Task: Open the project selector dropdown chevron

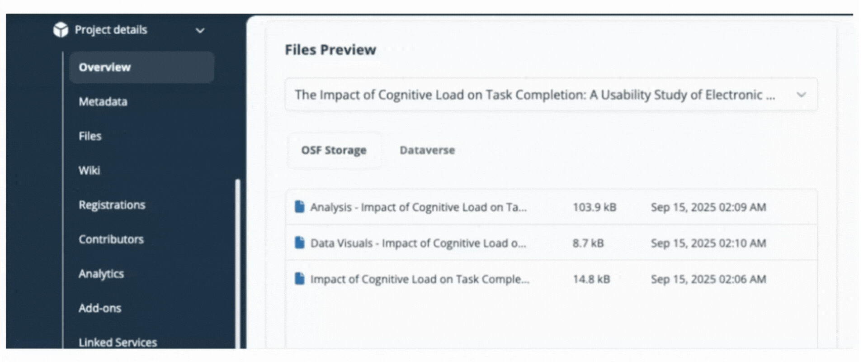Action: pyautogui.click(x=801, y=95)
